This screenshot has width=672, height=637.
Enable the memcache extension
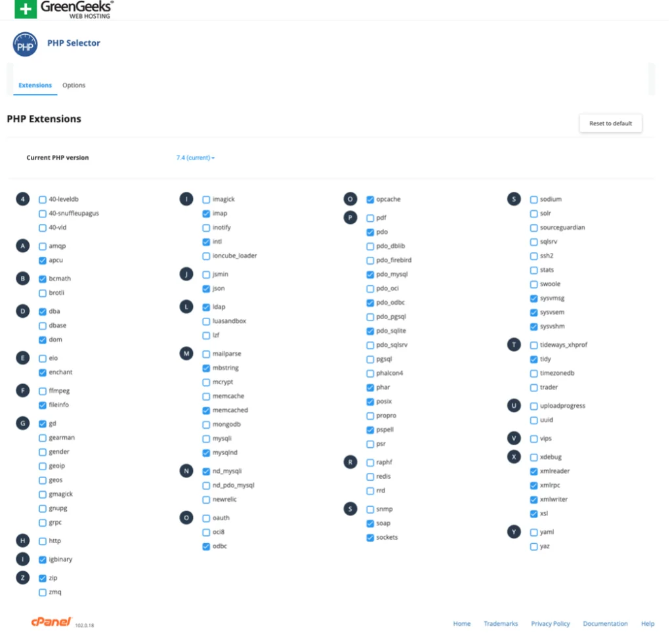pos(206,397)
